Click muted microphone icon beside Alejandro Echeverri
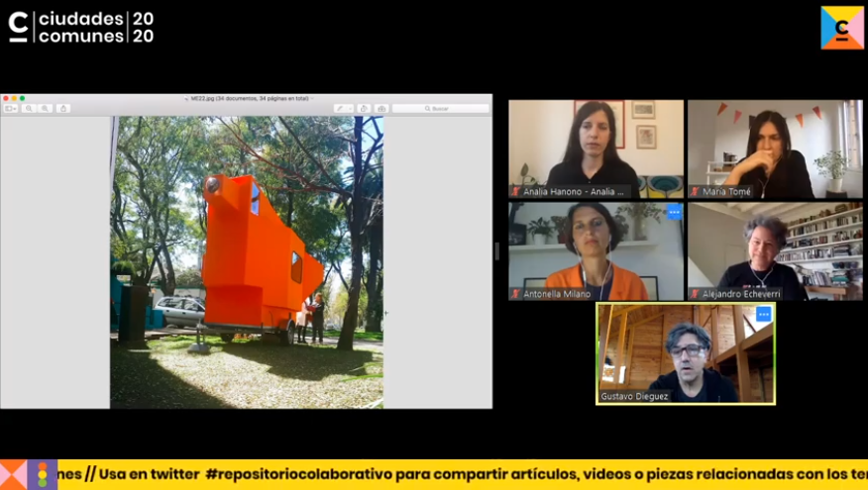Viewport: 868px width, 490px height. pos(695,294)
